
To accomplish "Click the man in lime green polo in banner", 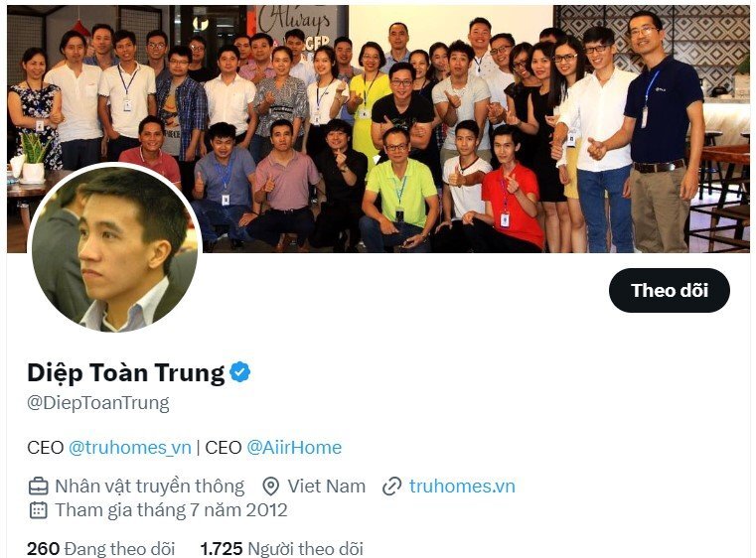I will point(399,188).
